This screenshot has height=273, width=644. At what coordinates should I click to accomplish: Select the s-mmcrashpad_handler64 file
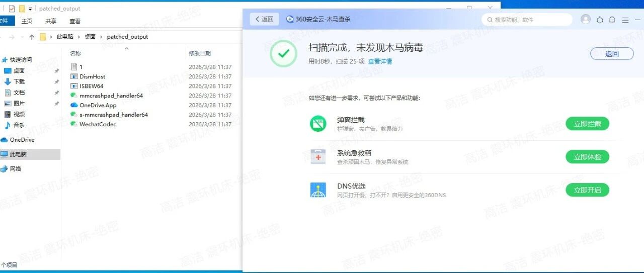[x=109, y=115]
